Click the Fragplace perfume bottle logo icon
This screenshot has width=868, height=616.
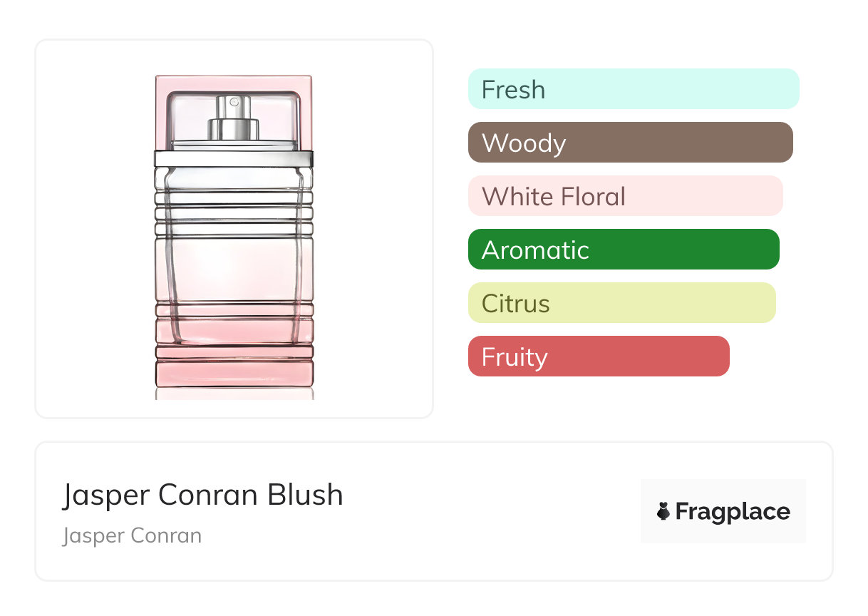click(663, 511)
